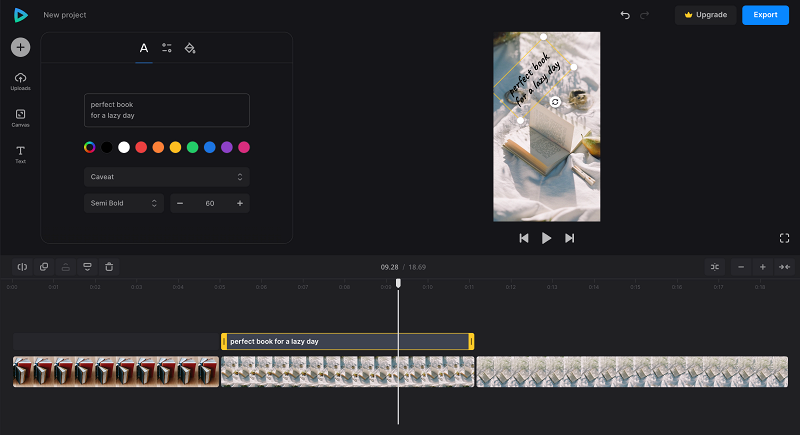Zoom in the timeline
The height and width of the screenshot is (435, 800).
click(x=763, y=267)
